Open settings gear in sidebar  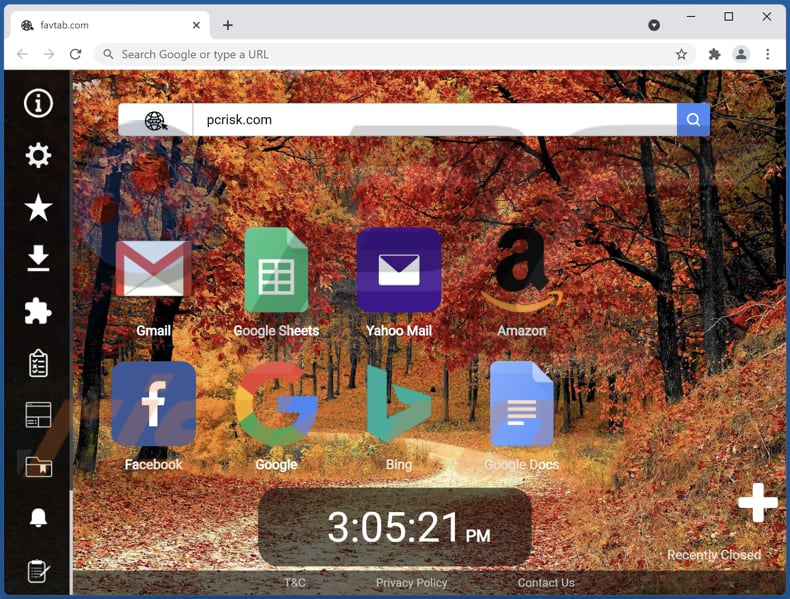[38, 155]
